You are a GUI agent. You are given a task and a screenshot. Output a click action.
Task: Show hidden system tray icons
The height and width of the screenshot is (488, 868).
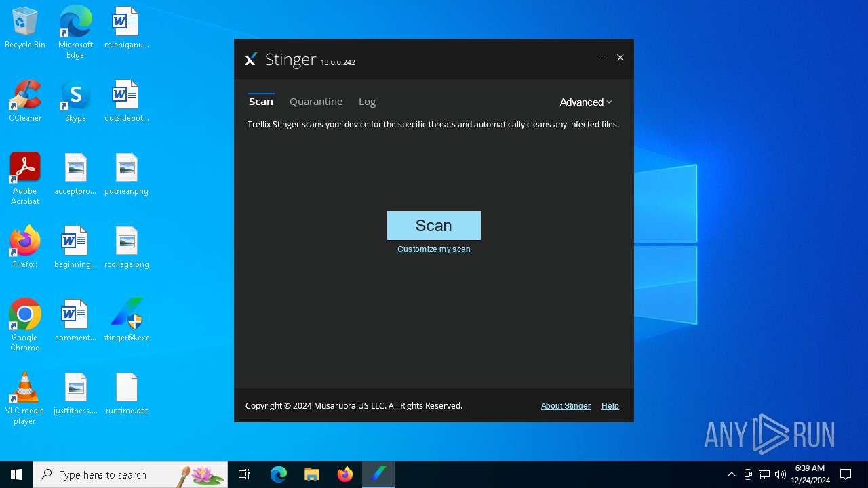tap(731, 474)
